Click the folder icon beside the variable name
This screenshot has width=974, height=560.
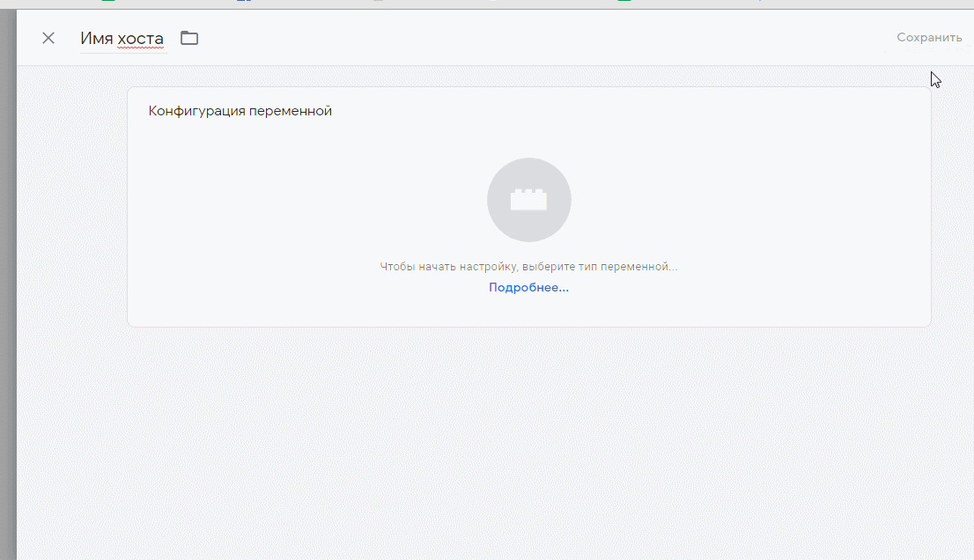tap(188, 38)
